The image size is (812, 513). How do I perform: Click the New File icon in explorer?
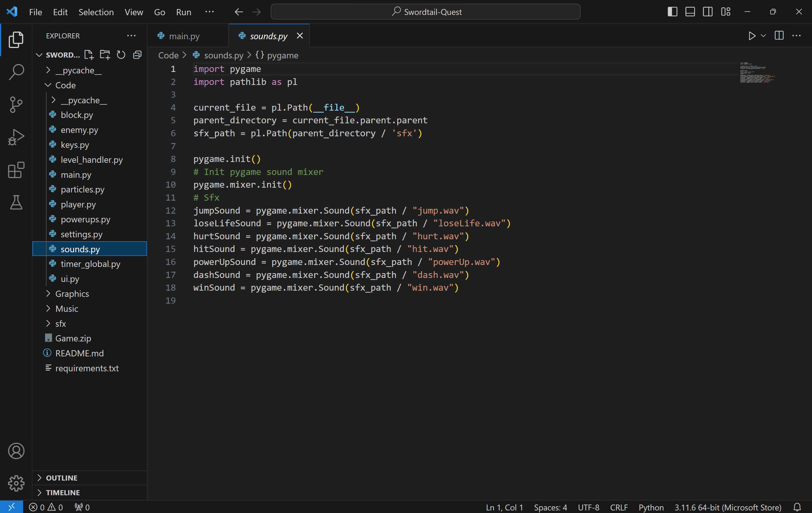89,55
